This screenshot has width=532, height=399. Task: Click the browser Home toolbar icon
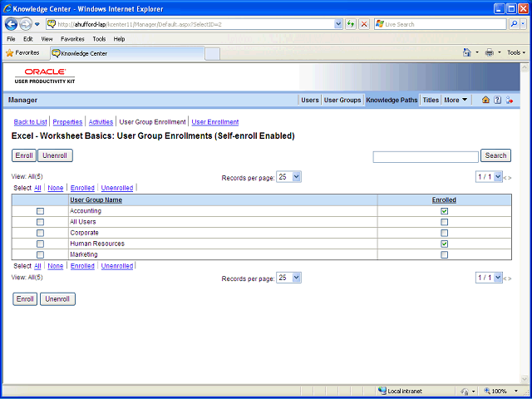467,52
